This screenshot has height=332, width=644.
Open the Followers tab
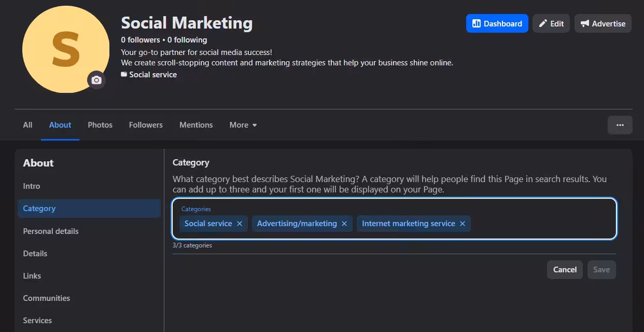coord(146,125)
